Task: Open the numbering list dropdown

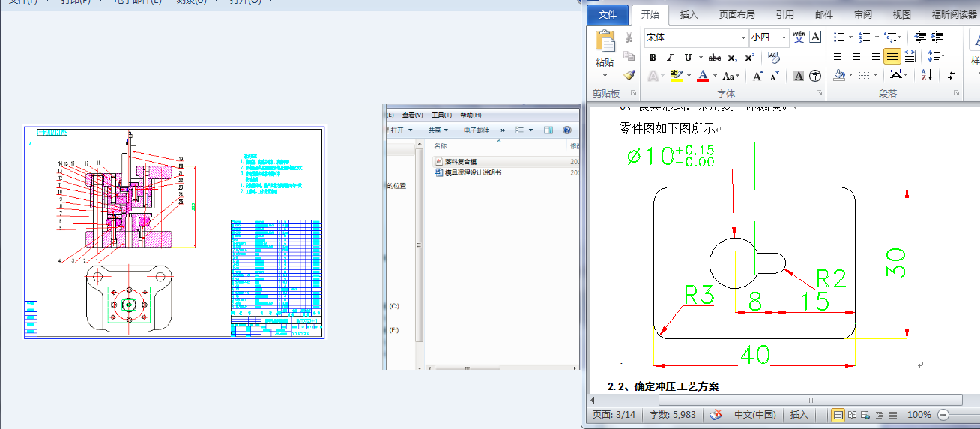Action: (875, 37)
